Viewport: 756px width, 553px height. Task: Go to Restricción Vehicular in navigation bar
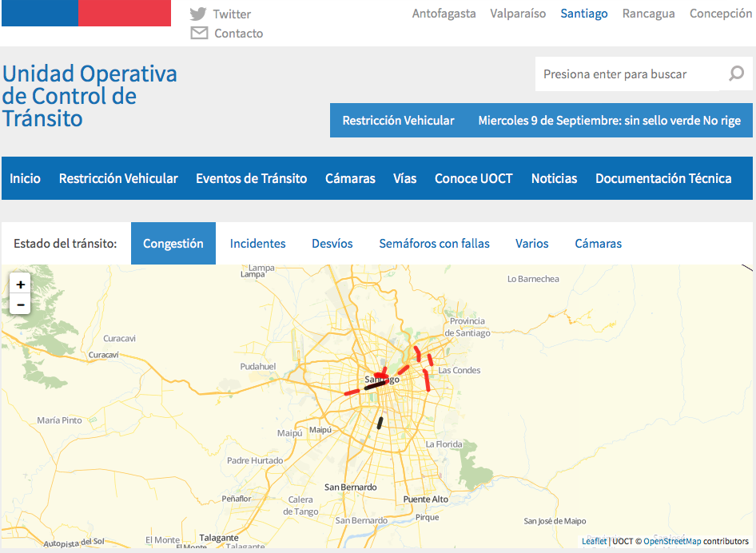tap(118, 179)
